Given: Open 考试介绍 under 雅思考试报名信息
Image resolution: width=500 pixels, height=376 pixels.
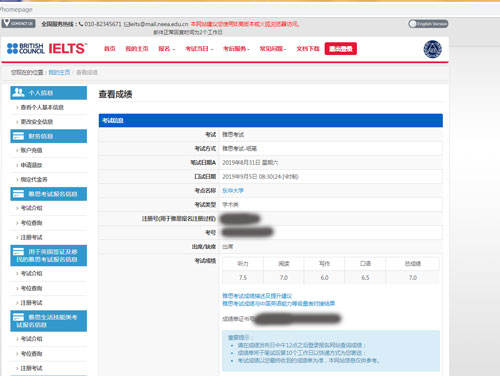Looking at the screenshot, I should point(31,208).
